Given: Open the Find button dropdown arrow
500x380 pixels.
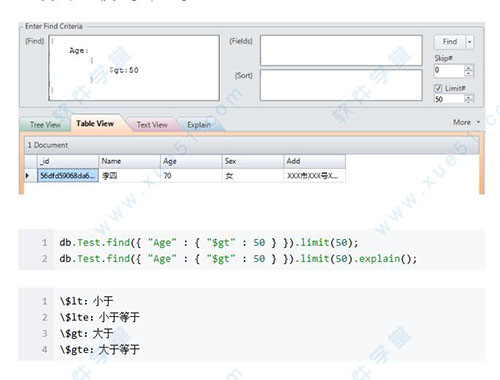Looking at the screenshot, I should (470, 42).
